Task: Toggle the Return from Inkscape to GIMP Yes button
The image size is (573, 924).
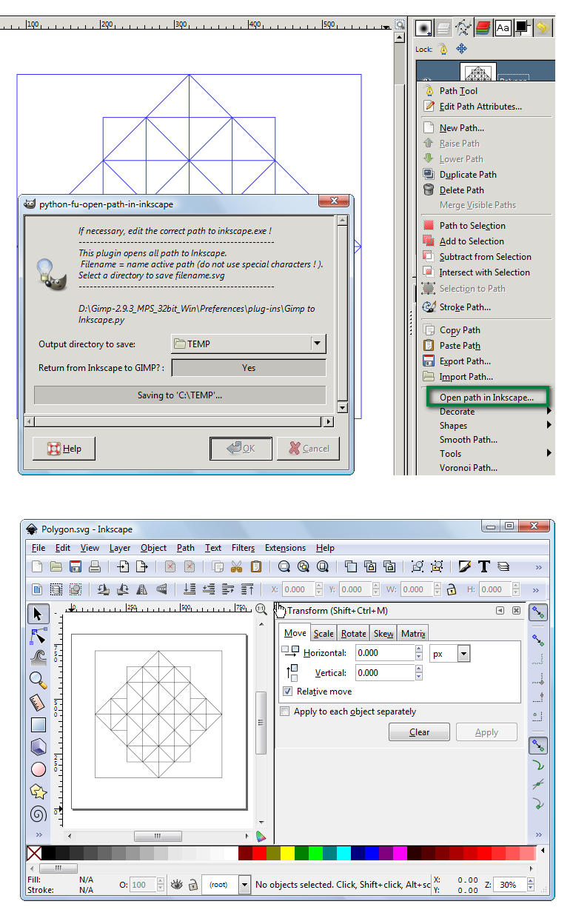Action: (249, 368)
